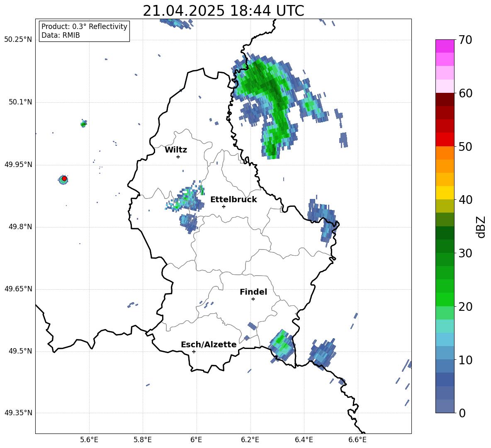Click the bright red swatch just above 50 dBZ
The height and width of the screenshot is (448, 491).
(x=445, y=140)
